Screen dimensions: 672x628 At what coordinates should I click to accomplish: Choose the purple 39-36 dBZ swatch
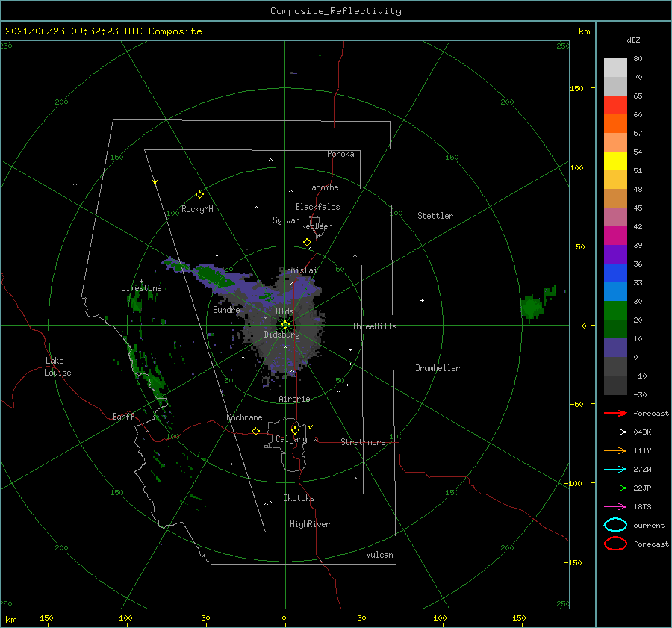pos(615,255)
